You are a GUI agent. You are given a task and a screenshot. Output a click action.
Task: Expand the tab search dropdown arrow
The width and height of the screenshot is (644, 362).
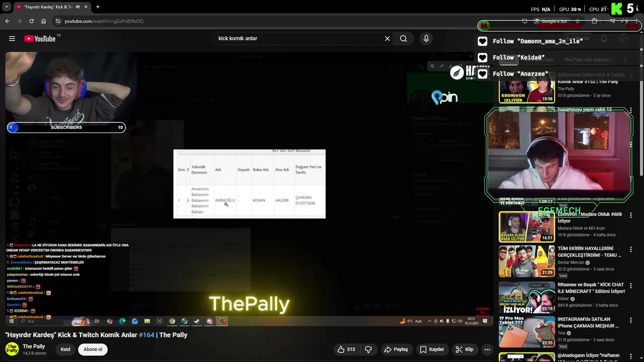(7, 7)
